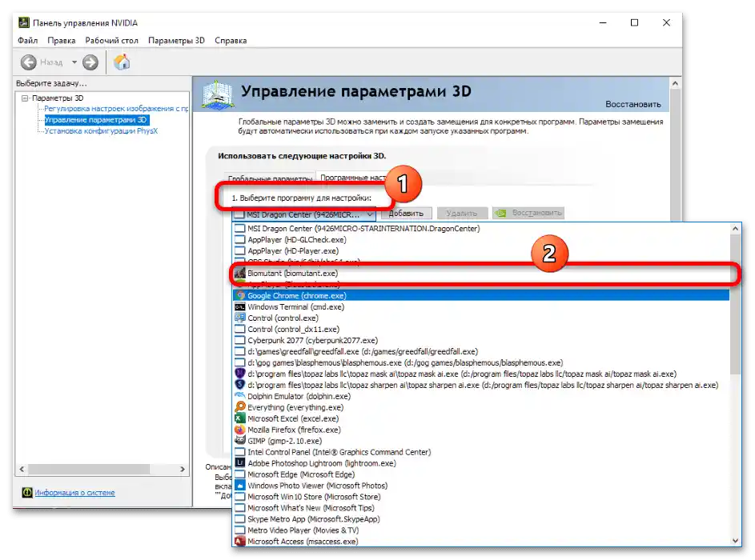
Task: Click the Back arrow toolbar icon
Action: coord(28,62)
